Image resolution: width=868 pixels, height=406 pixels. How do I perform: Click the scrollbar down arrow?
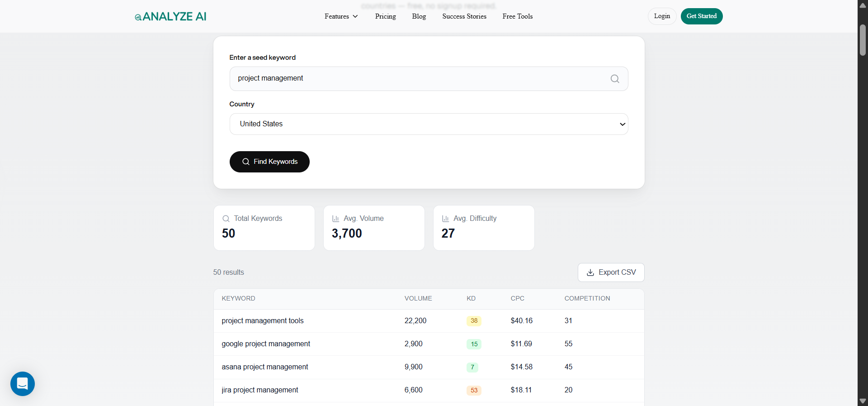(x=863, y=401)
